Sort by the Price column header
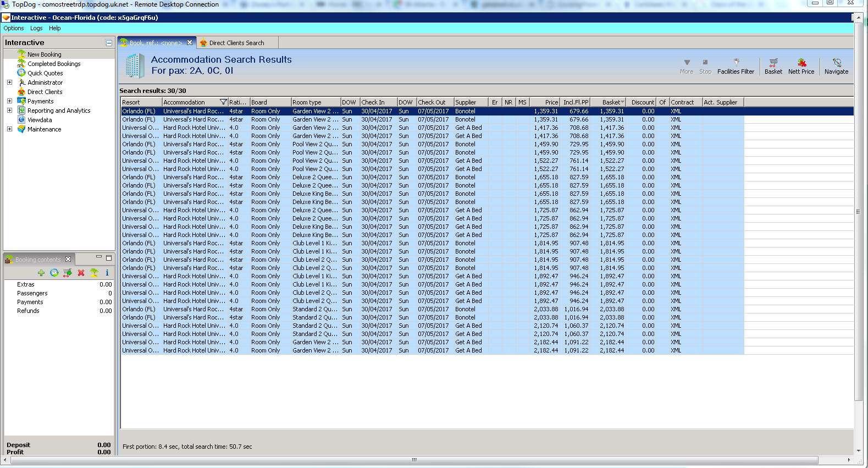This screenshot has height=468, width=868. [x=545, y=102]
